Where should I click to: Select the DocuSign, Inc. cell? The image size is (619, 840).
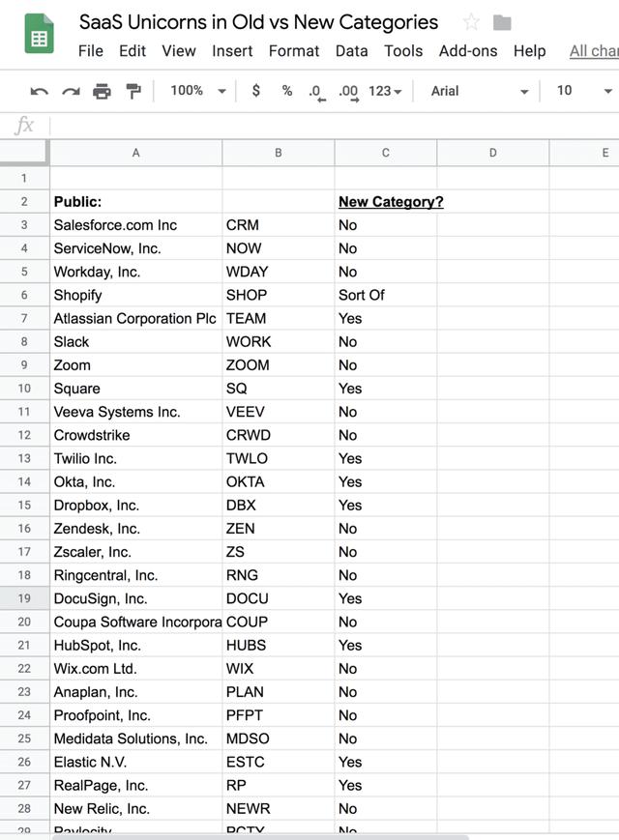136,598
